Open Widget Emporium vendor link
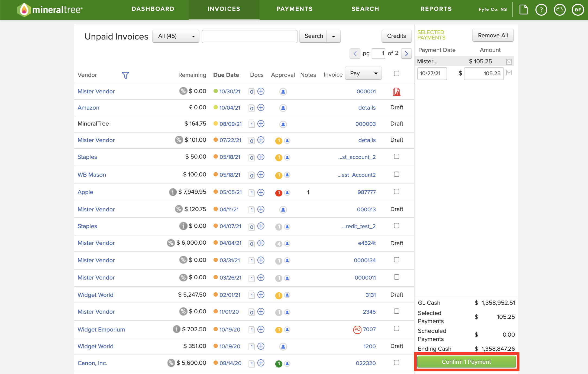The width and height of the screenshot is (588, 374). click(101, 330)
